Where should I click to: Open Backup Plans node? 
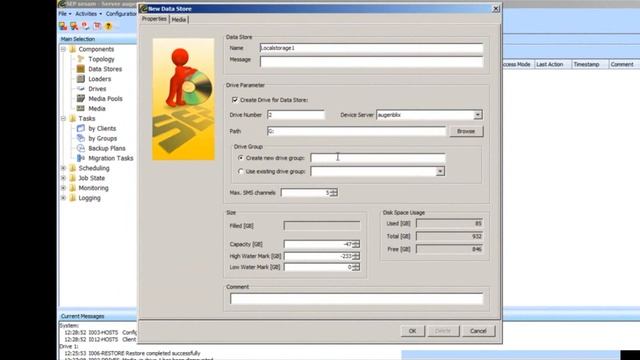coord(107,148)
